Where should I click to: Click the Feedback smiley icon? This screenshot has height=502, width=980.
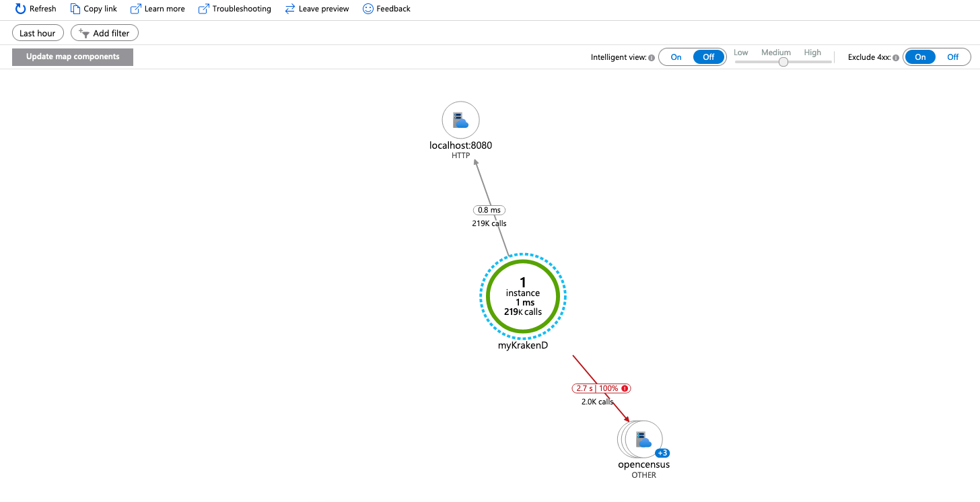(x=367, y=9)
